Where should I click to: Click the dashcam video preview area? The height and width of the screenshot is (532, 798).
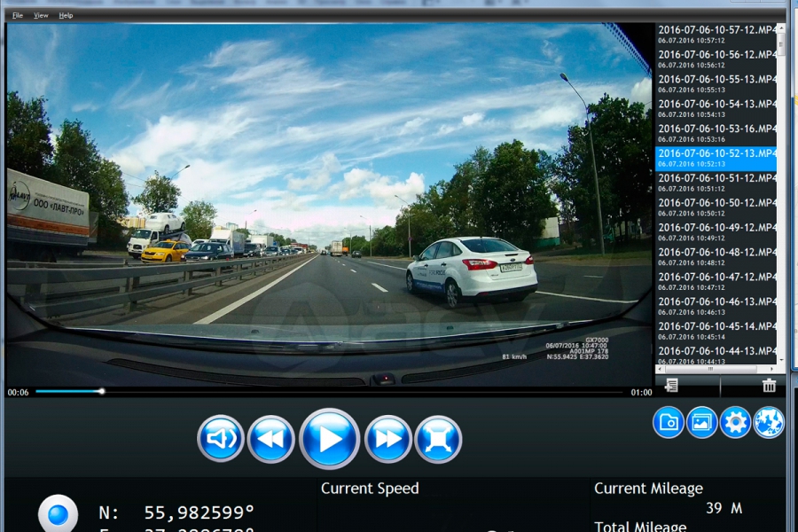pyautogui.click(x=329, y=204)
